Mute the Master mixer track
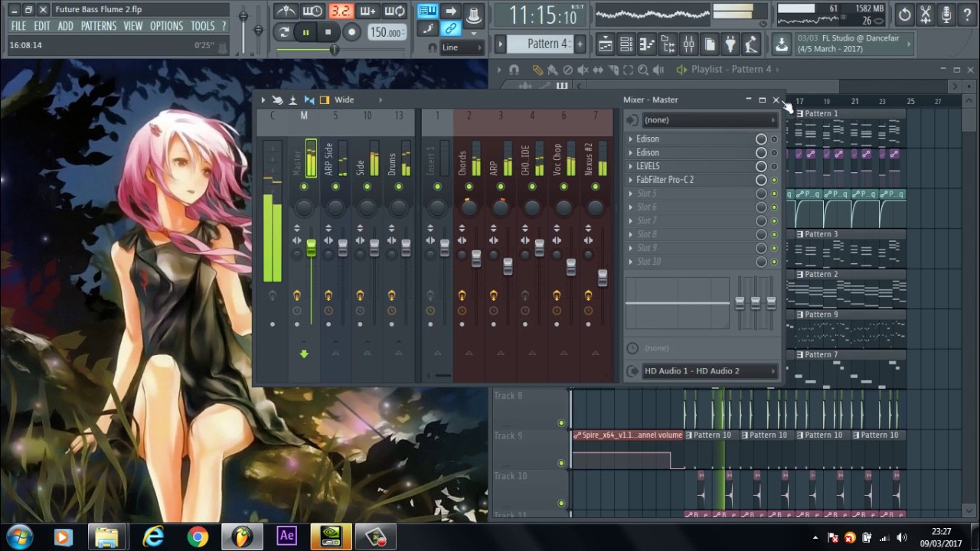 [x=304, y=187]
